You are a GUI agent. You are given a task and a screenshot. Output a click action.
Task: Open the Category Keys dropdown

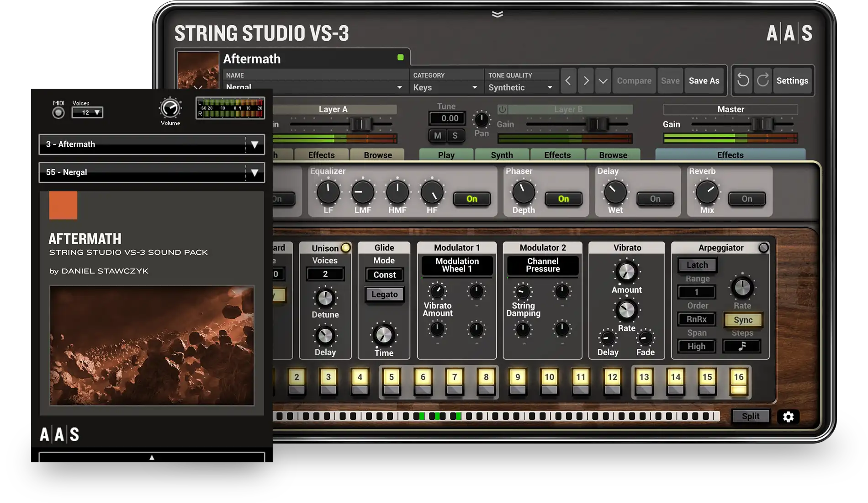(445, 87)
